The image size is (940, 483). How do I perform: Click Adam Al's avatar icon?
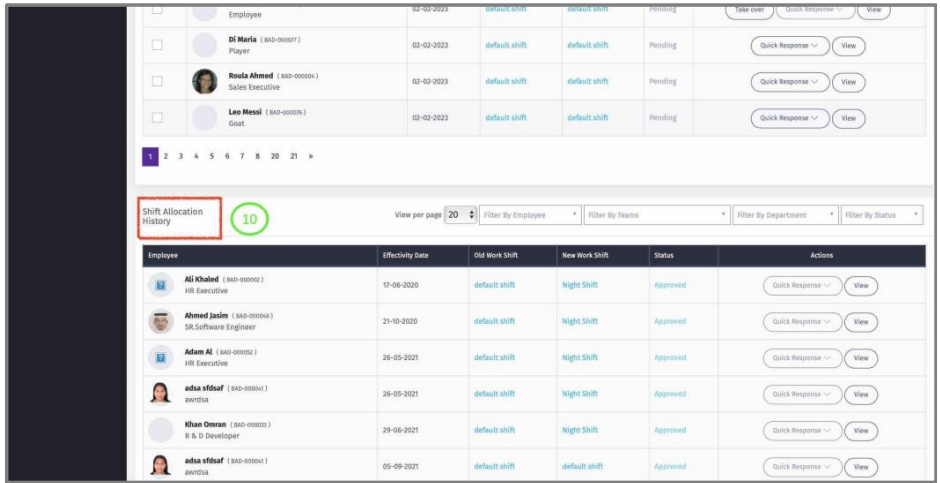point(159,357)
